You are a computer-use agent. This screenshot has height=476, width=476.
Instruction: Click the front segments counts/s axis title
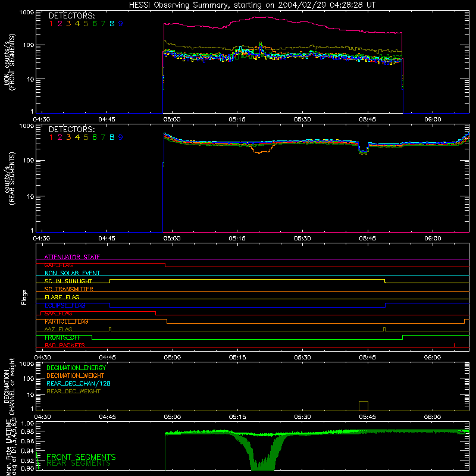pyautogui.click(x=9, y=62)
